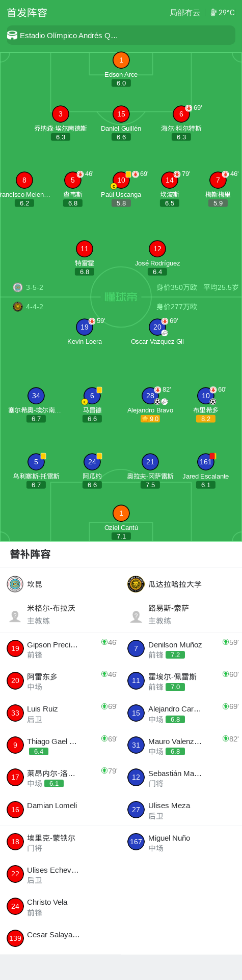This screenshot has width=242, height=980.
Task: Tap the 8.2 rating badge for 布里希多
Action: tap(206, 419)
